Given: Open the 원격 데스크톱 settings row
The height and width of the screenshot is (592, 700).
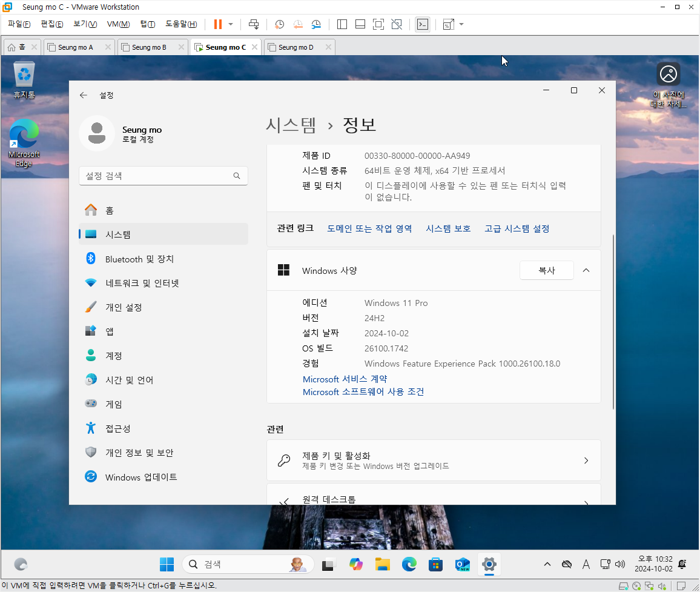Looking at the screenshot, I should 434,496.
